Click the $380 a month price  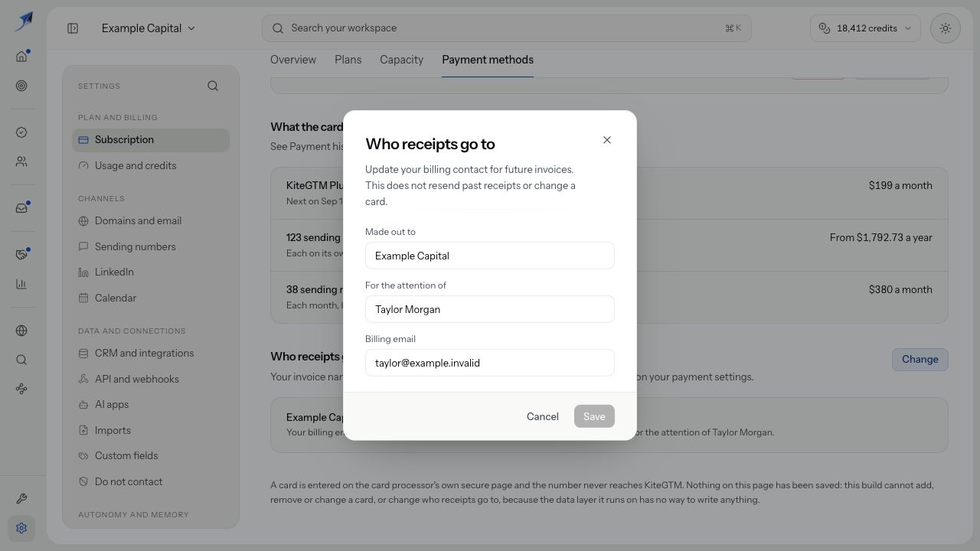click(x=900, y=289)
